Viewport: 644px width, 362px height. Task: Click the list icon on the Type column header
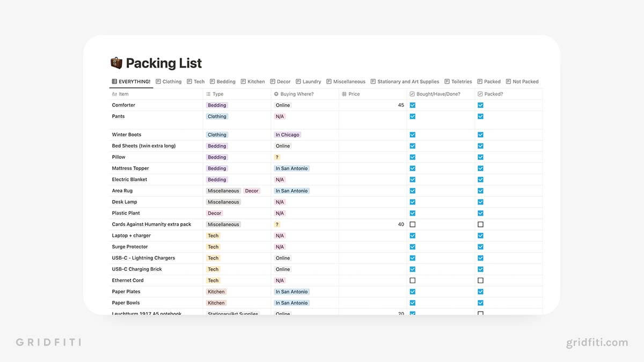pos(209,93)
